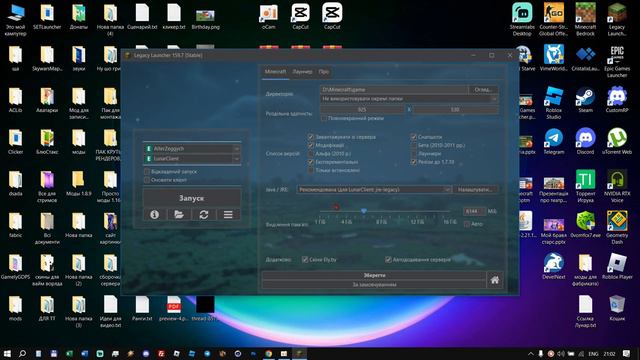Uncheck the Релізи до 1.7.10 checkbox

(413, 162)
